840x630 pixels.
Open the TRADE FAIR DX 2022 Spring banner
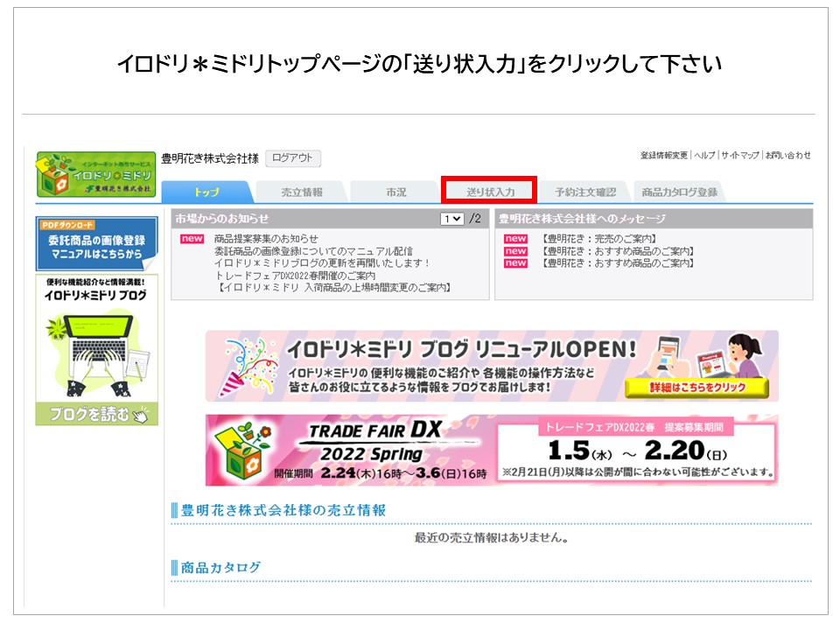[x=491, y=450]
